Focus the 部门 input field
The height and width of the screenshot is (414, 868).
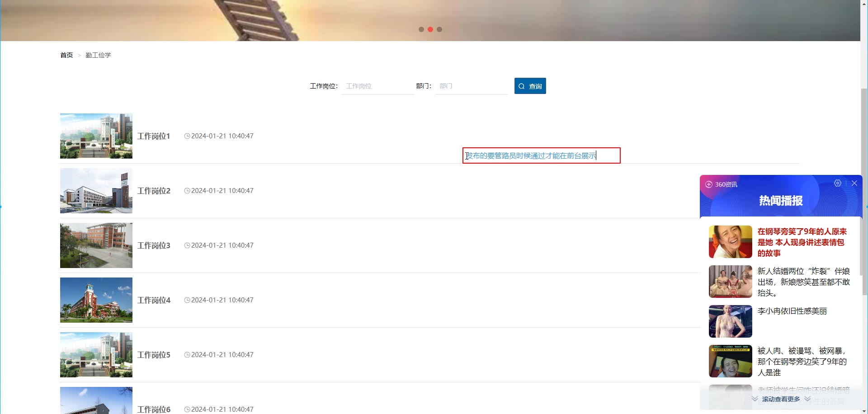pyautogui.click(x=471, y=86)
